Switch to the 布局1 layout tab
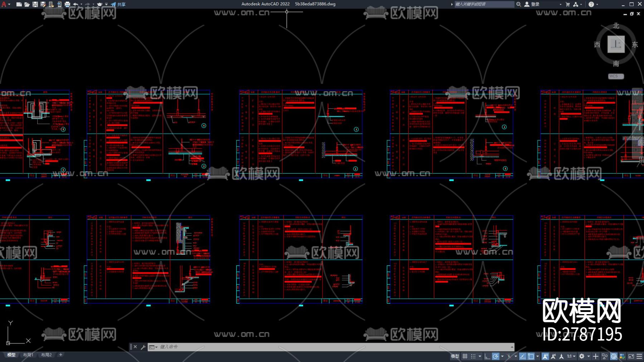 tap(28, 355)
